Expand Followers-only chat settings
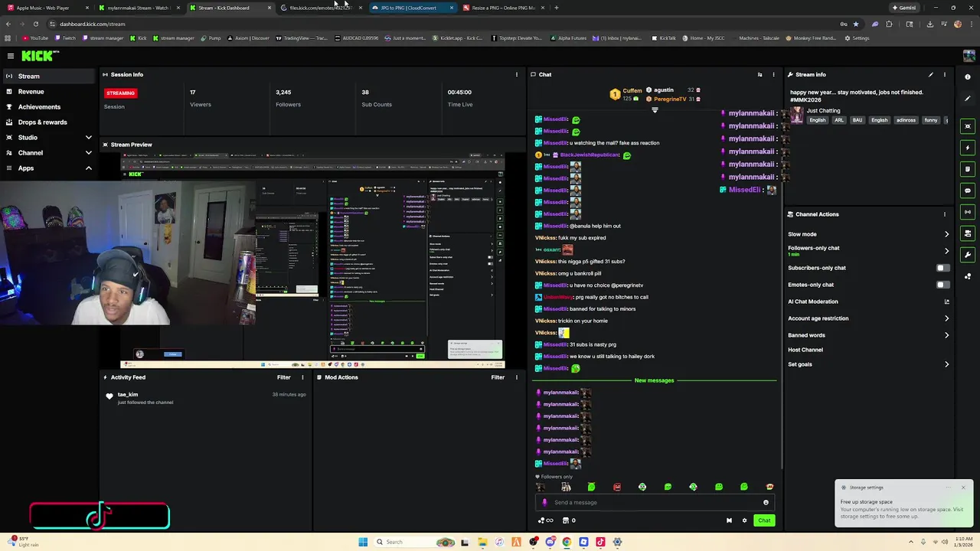 click(946, 251)
